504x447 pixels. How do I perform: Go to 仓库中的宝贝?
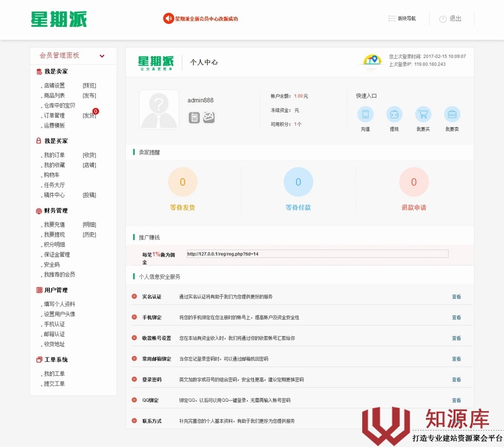[59, 105]
